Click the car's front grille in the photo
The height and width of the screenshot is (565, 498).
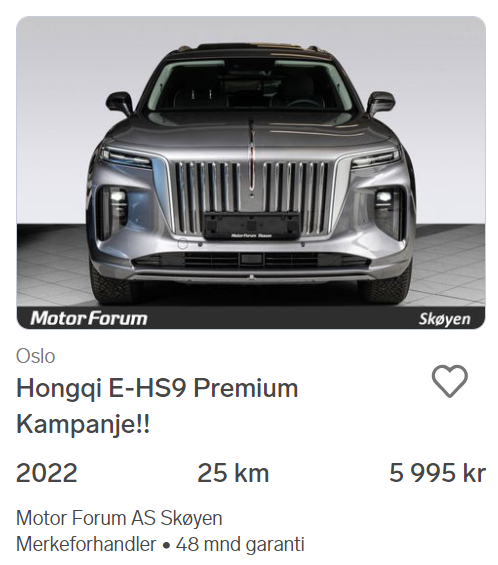pos(252,197)
